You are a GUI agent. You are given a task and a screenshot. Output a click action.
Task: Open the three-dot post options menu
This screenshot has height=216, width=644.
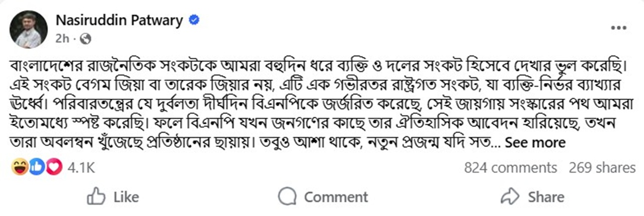[x=618, y=29]
